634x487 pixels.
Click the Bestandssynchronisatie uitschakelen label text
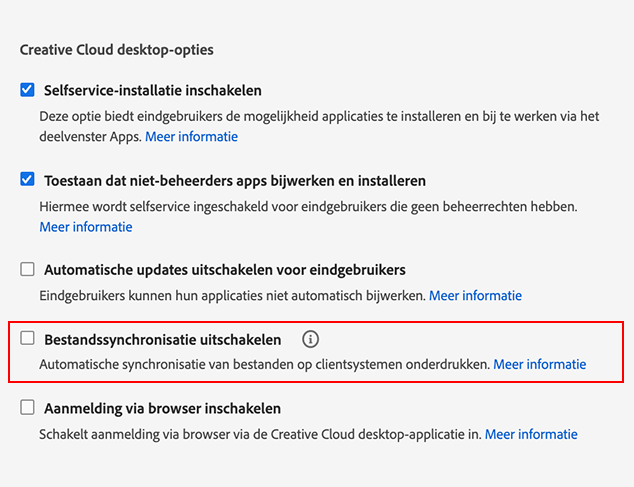pos(163,339)
